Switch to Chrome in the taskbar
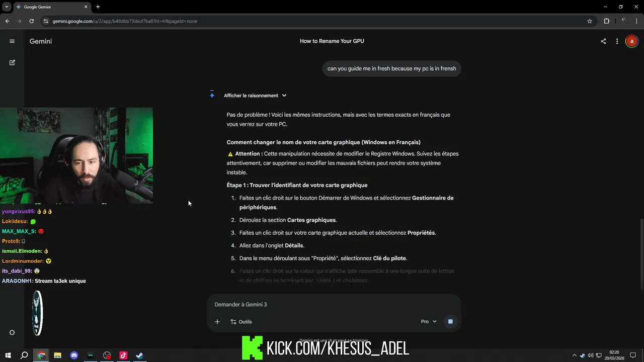The width and height of the screenshot is (644, 362). [41, 355]
